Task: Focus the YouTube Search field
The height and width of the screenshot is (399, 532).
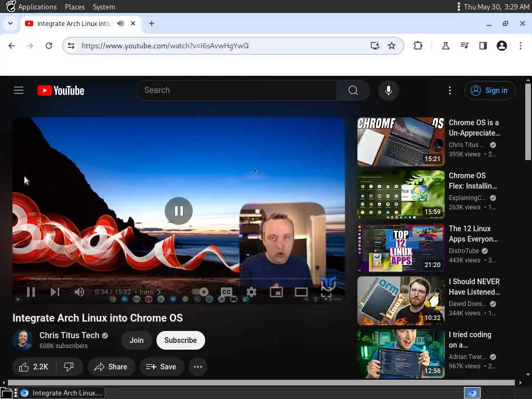Action: tap(236, 90)
